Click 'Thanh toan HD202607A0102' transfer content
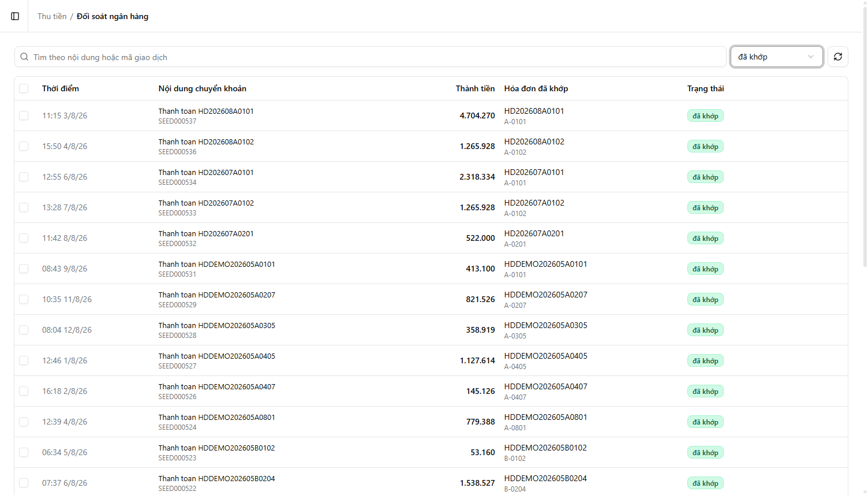 [206, 203]
